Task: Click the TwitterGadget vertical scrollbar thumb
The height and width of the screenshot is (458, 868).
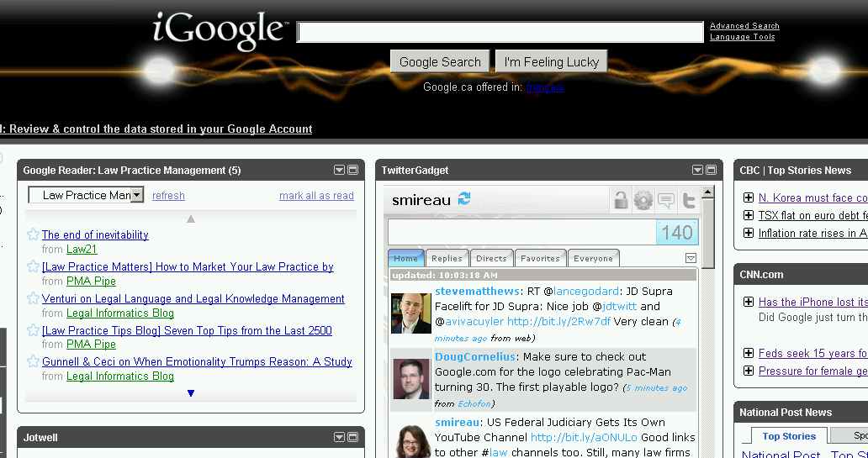Action: click(707, 234)
